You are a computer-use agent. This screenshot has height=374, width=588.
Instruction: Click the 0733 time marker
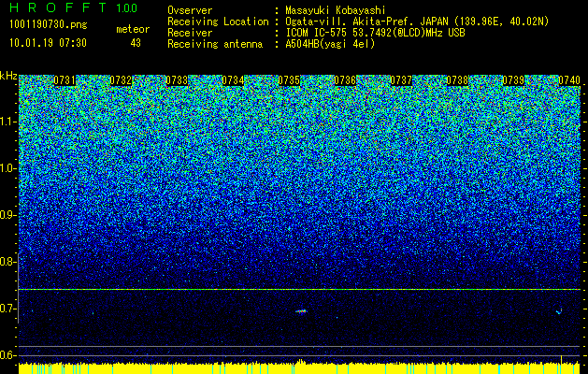click(177, 80)
